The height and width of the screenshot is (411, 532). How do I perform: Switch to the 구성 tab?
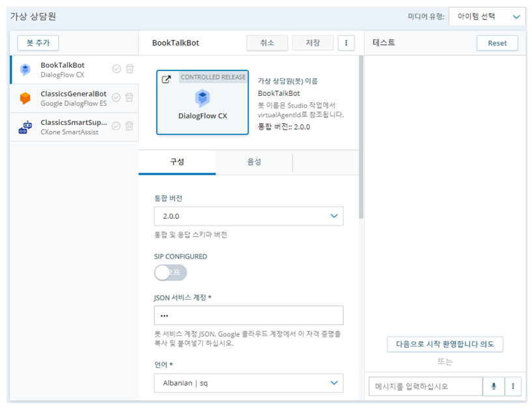(177, 162)
